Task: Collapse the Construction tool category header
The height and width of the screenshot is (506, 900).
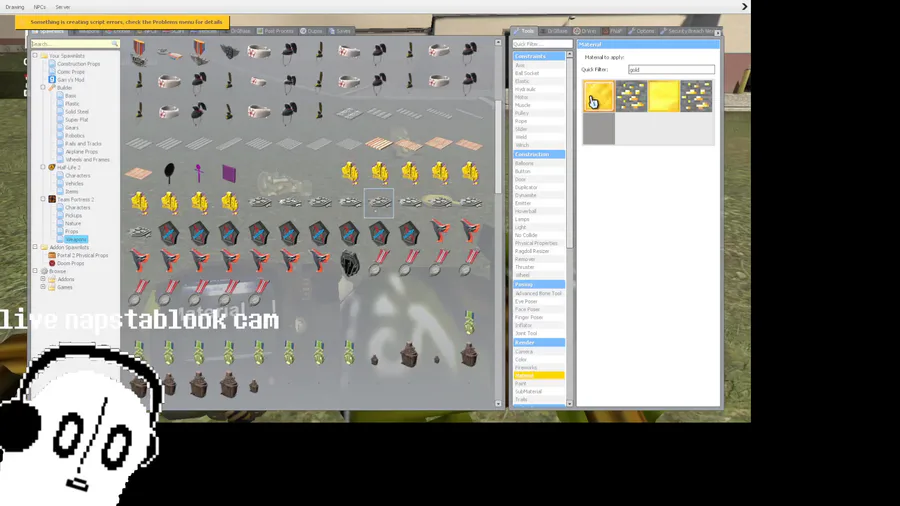Action: click(539, 154)
